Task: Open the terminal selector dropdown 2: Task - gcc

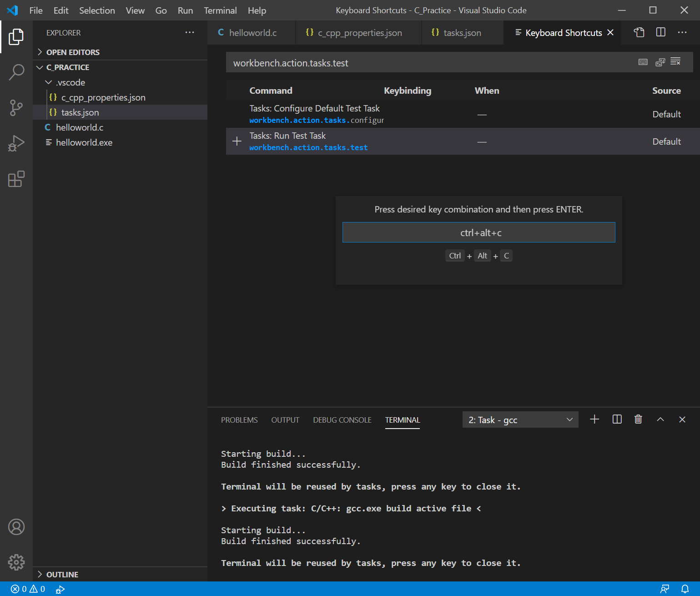Action: coord(520,419)
